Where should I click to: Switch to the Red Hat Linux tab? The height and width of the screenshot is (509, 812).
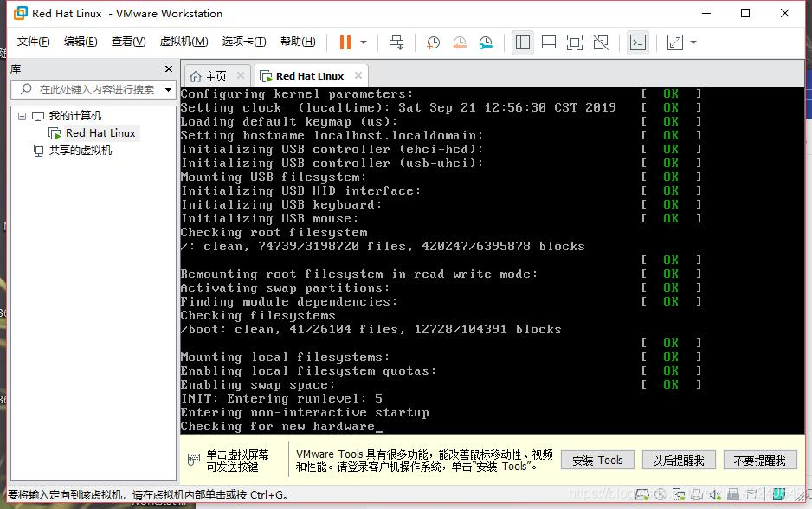(x=310, y=76)
